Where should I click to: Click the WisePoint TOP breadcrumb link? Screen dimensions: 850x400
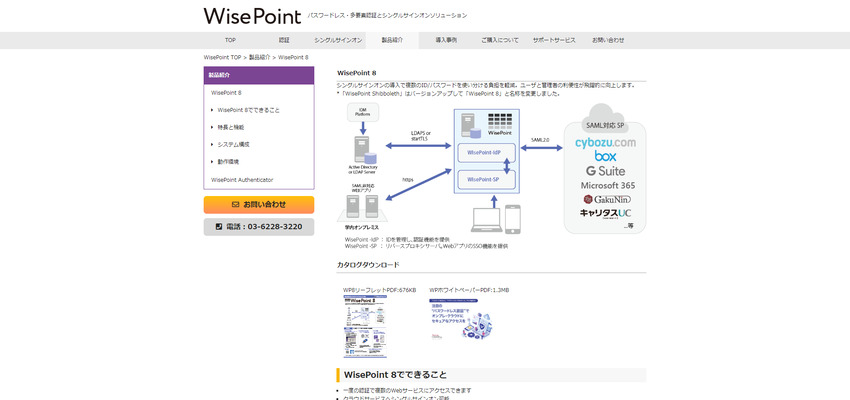(222, 57)
